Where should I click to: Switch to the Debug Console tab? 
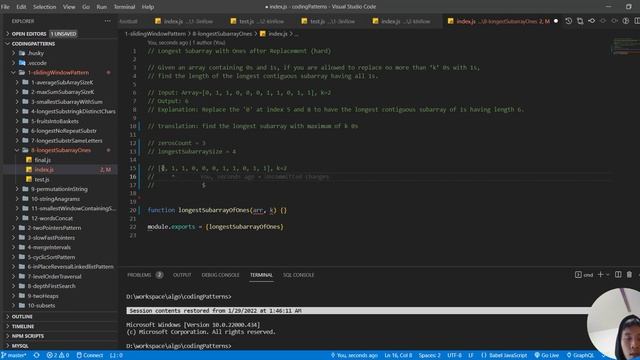point(220,275)
